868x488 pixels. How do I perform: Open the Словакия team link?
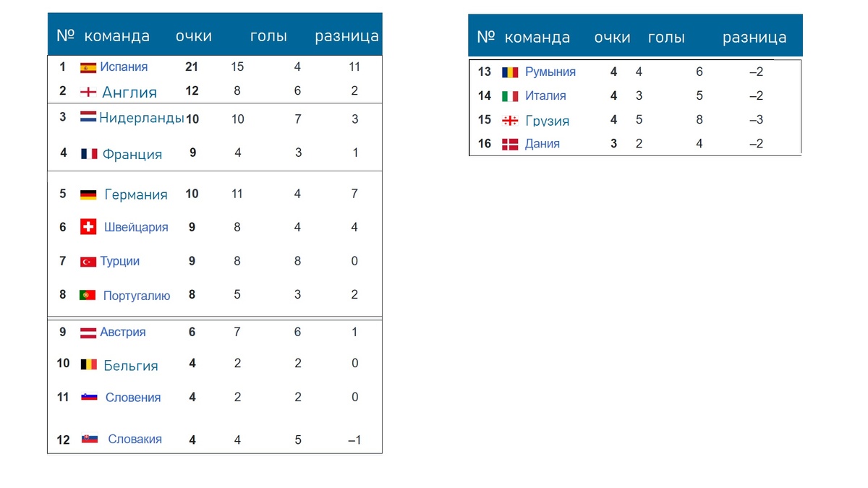point(135,439)
